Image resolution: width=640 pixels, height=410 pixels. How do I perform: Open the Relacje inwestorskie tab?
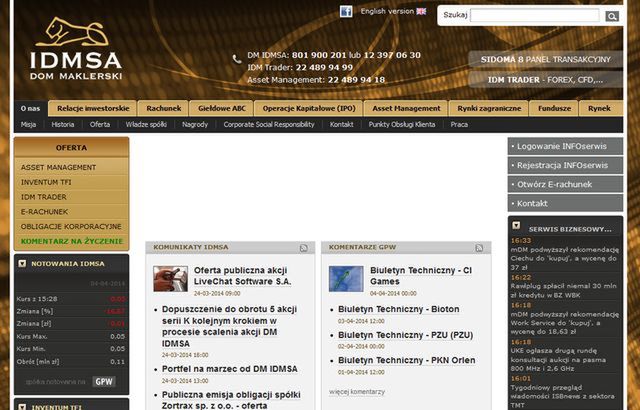(x=93, y=109)
